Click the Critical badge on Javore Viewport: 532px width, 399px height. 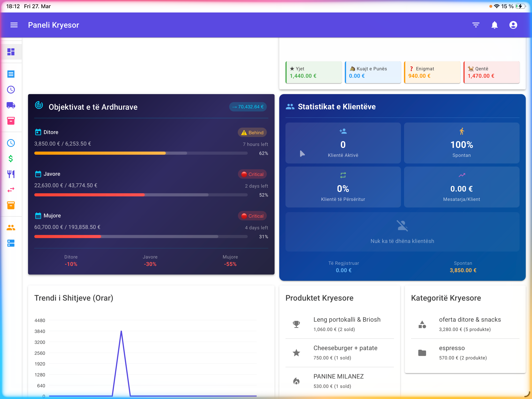(252, 174)
